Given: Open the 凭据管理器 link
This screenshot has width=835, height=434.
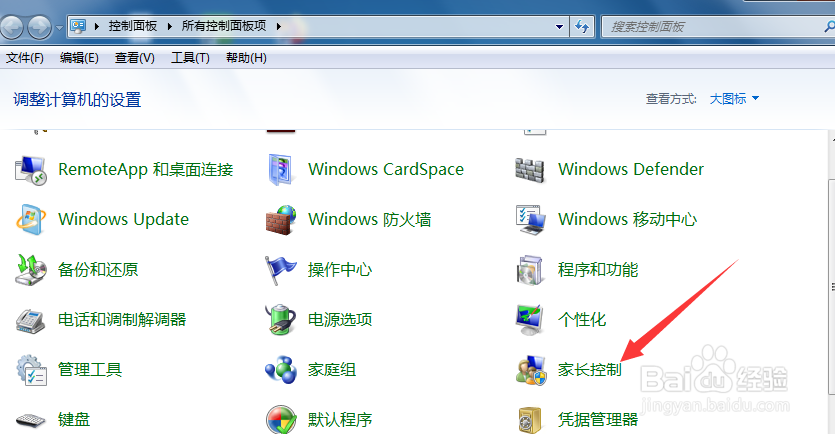Looking at the screenshot, I should [x=598, y=420].
